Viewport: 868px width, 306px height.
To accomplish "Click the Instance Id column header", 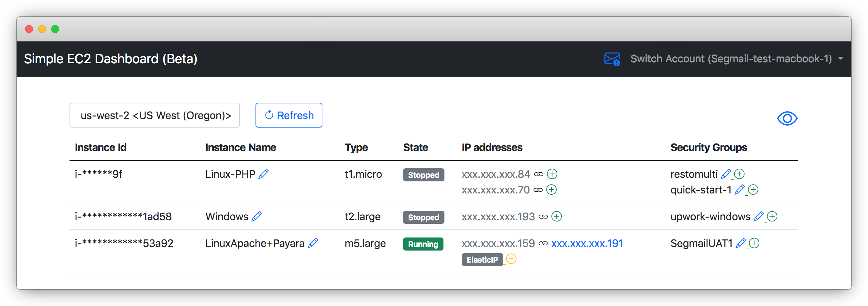I will pos(101,147).
